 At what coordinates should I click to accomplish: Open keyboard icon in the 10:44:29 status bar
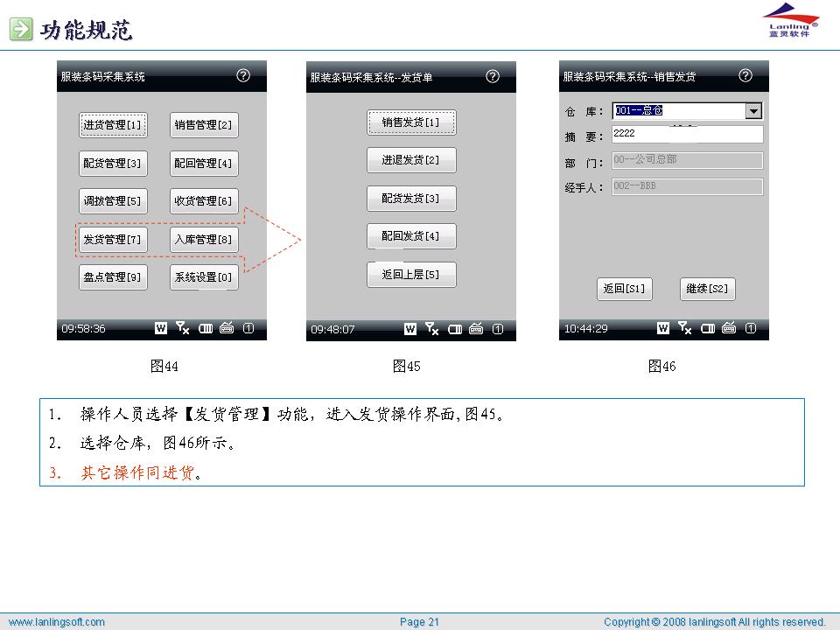coord(729,328)
